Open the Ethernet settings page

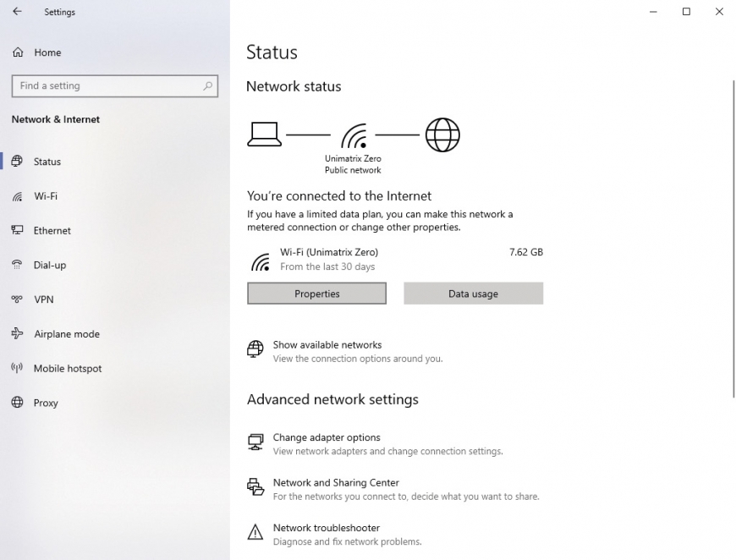52,230
